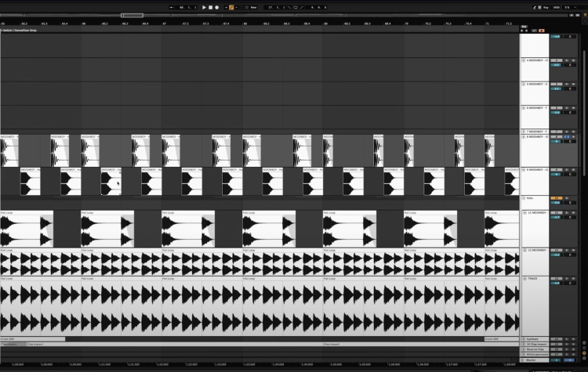
Task: Click the Arrangement Record button
Action: [217, 7]
